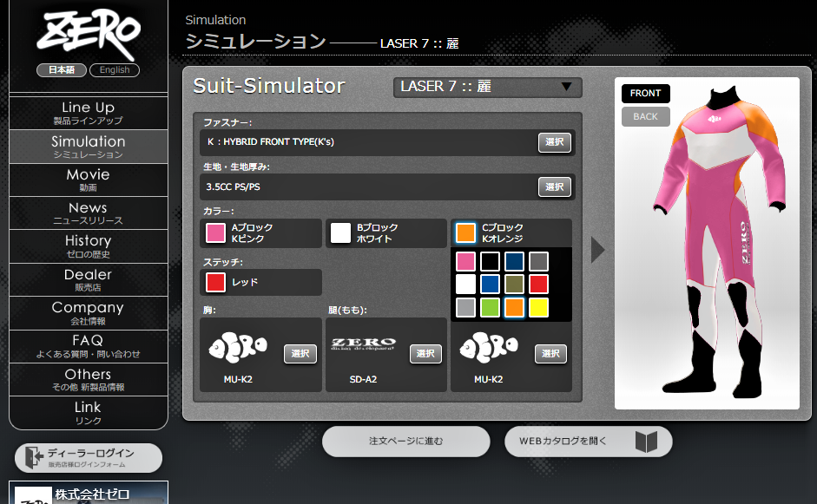Open the Dealer menu item
The image size is (817, 504).
(88, 280)
